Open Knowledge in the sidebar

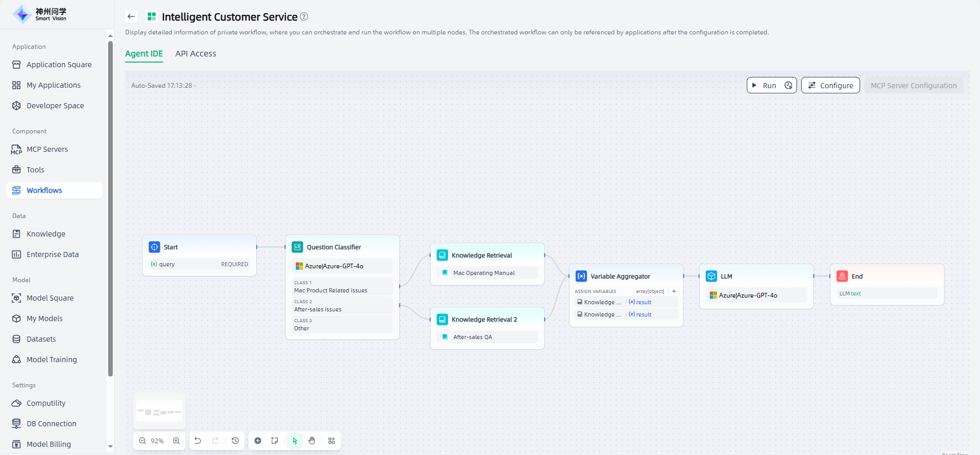(x=46, y=234)
